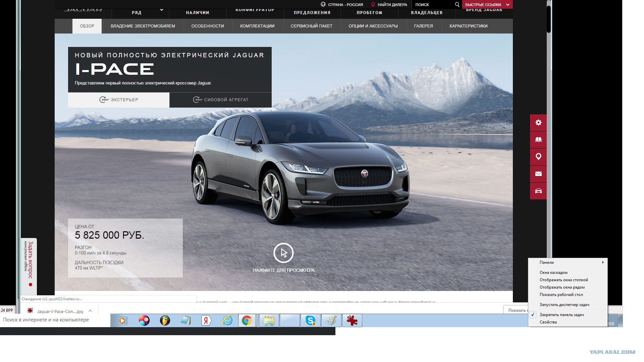
Task: Expand the 'Панели' submenu
Action: point(568,262)
